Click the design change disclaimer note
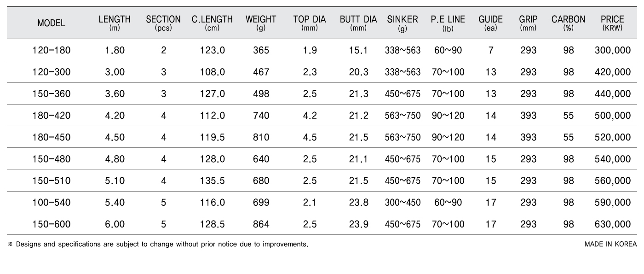 [x=158, y=244]
